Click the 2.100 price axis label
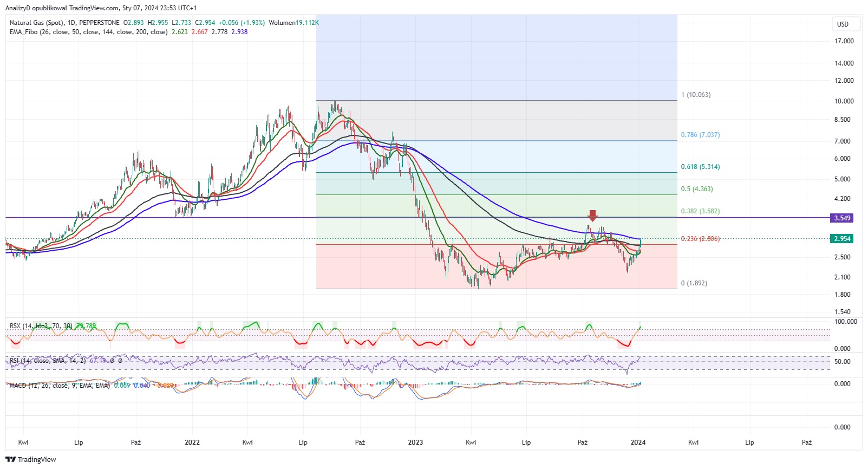868x469 pixels. [843, 277]
